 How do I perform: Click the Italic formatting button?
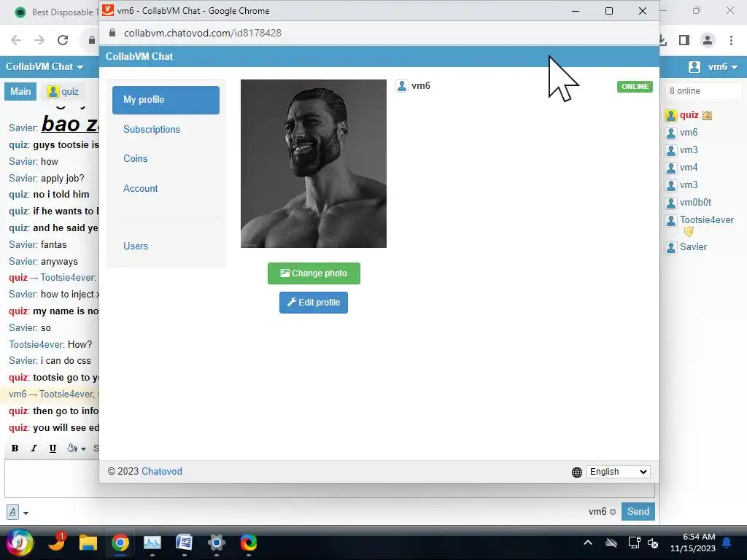coord(34,448)
